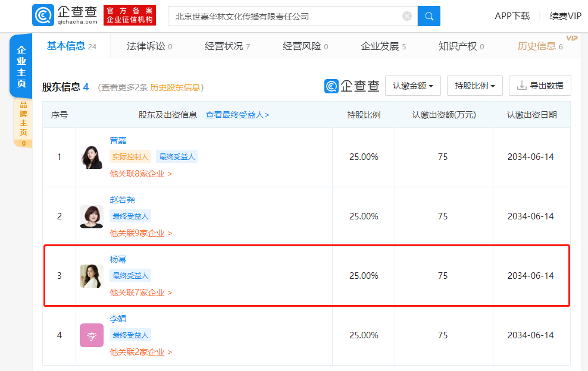This screenshot has height=371, width=588.
Task: Switch to the 知识产权 tab
Action: pyautogui.click(x=461, y=46)
